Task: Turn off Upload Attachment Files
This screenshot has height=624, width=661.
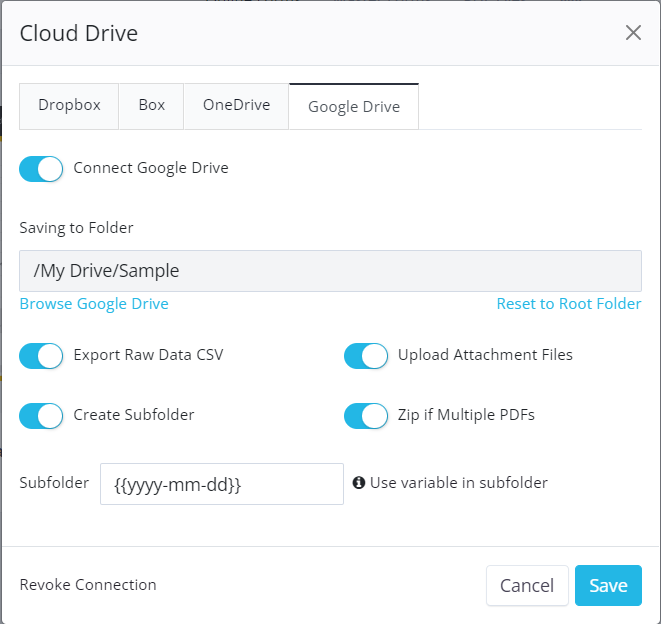Action: click(366, 355)
